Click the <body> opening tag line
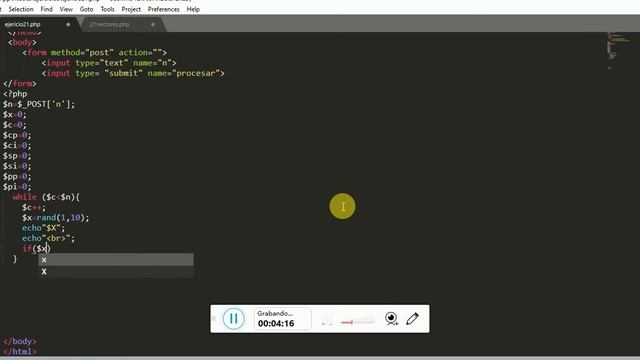 [22, 42]
